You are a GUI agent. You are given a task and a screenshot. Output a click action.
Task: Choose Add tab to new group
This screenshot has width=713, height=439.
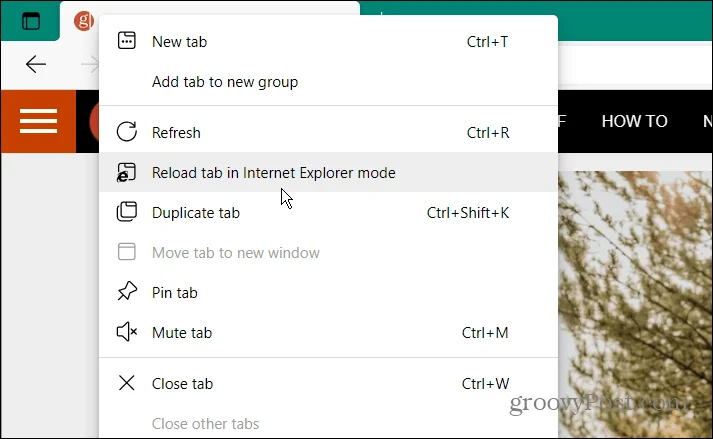click(x=328, y=82)
